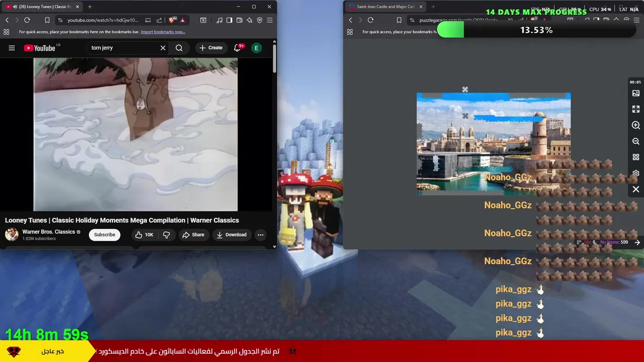Open Brave Shields lion icon
The image size is (644, 362).
pos(172,20)
